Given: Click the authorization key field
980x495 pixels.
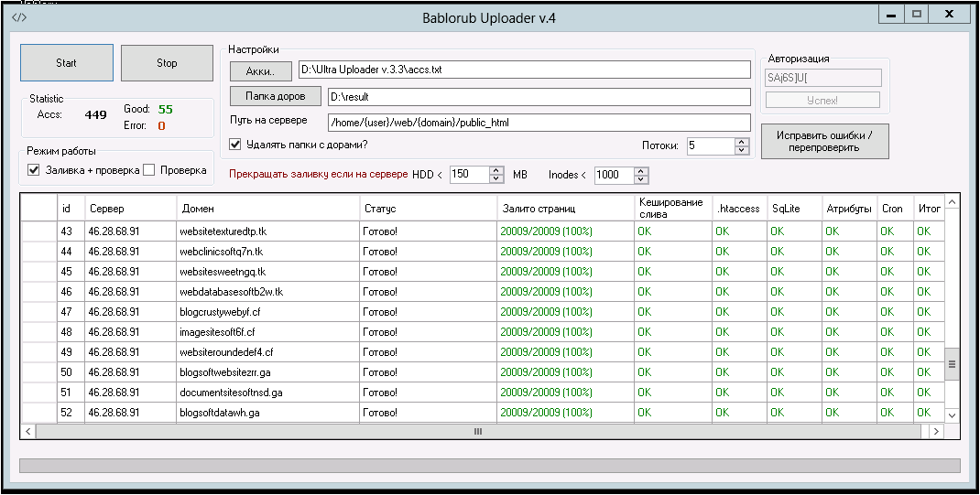Looking at the screenshot, I should pyautogui.click(x=823, y=78).
